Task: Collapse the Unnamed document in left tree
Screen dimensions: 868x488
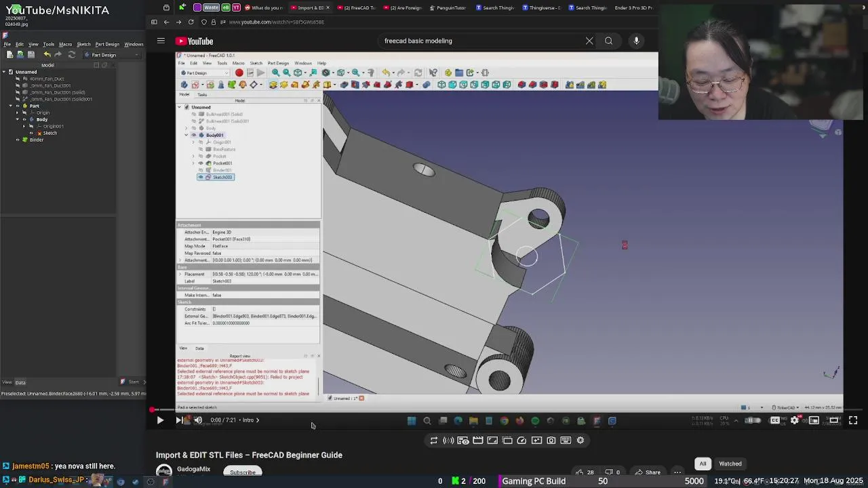Action: 3,72
